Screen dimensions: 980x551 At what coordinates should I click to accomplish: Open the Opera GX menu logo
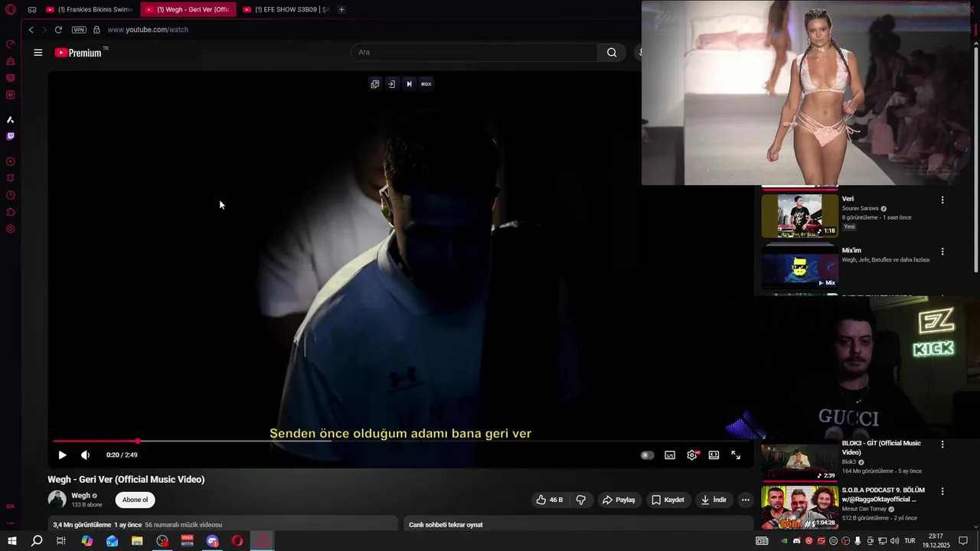11,10
